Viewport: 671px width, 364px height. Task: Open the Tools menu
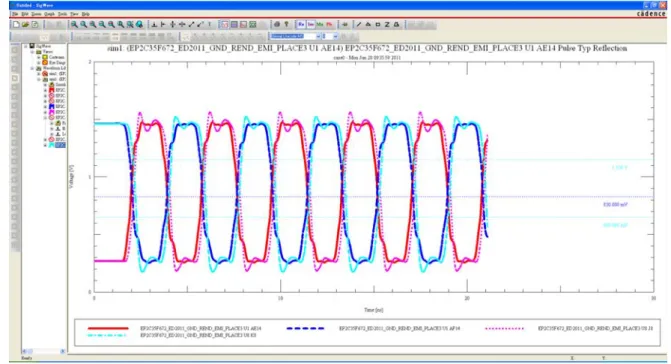click(62, 14)
